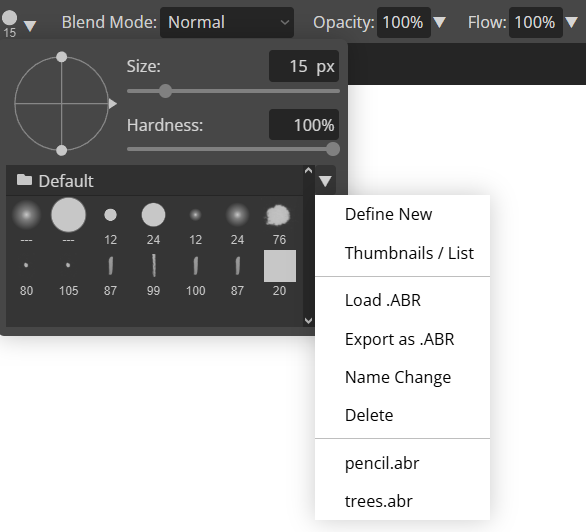The image size is (586, 532).
Task: Collapse the Default brush folder
Action: [x=154, y=181]
